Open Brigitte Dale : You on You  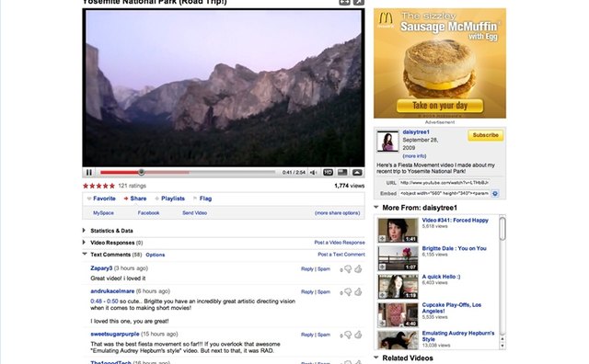454,248
